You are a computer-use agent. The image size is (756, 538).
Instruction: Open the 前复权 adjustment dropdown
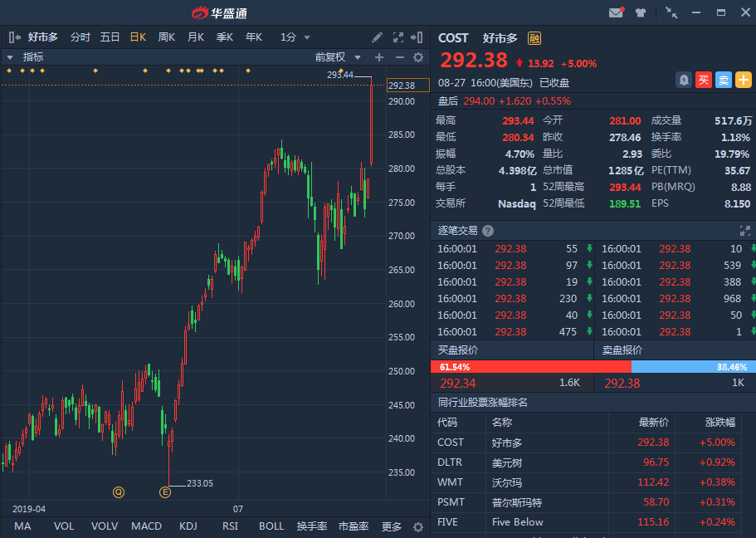(339, 57)
